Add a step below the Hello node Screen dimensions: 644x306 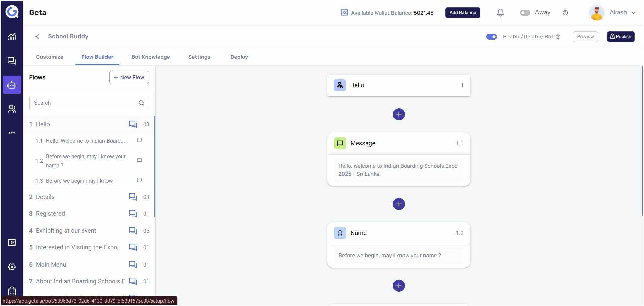pos(399,114)
